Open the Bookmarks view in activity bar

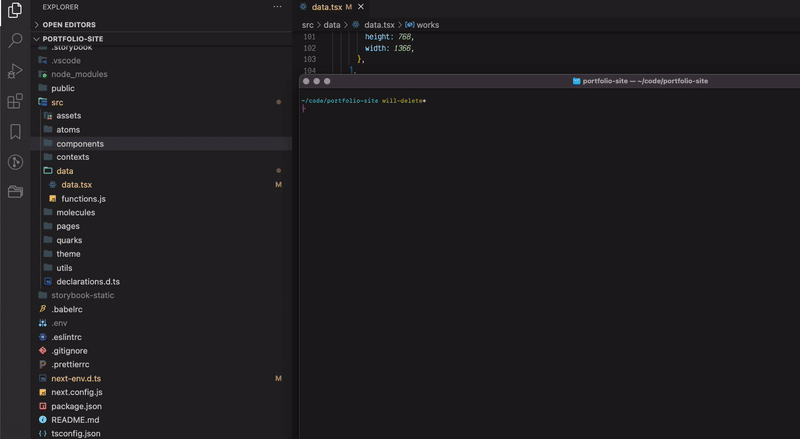tap(15, 131)
